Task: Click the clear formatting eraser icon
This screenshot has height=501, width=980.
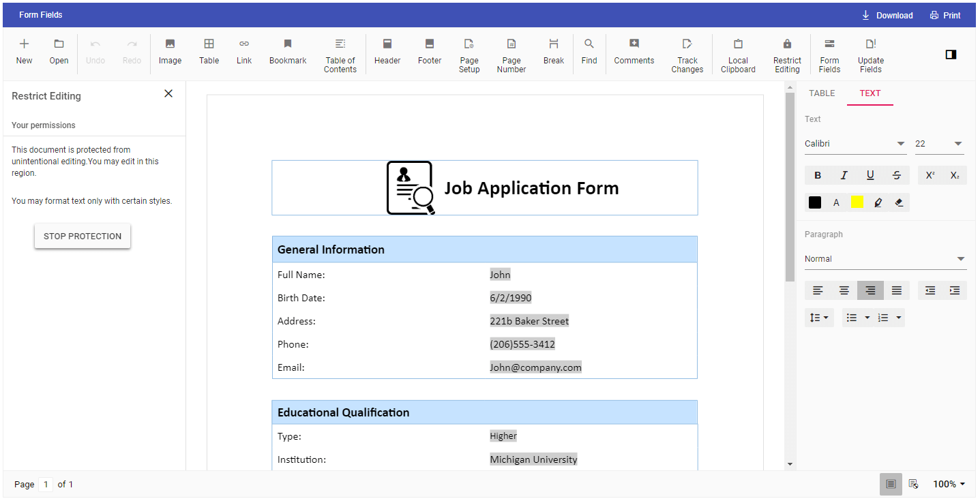Action: click(899, 202)
